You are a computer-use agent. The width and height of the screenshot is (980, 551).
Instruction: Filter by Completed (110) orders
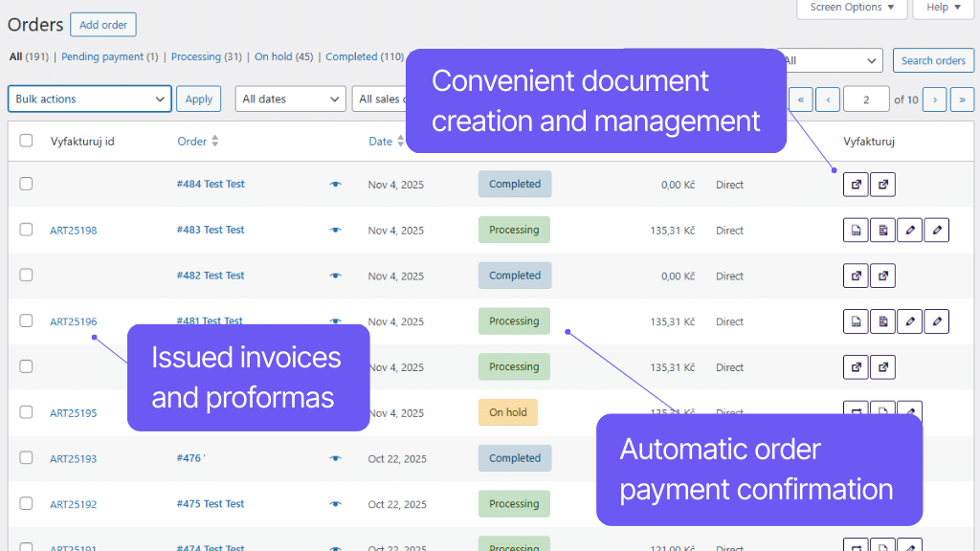click(x=365, y=56)
